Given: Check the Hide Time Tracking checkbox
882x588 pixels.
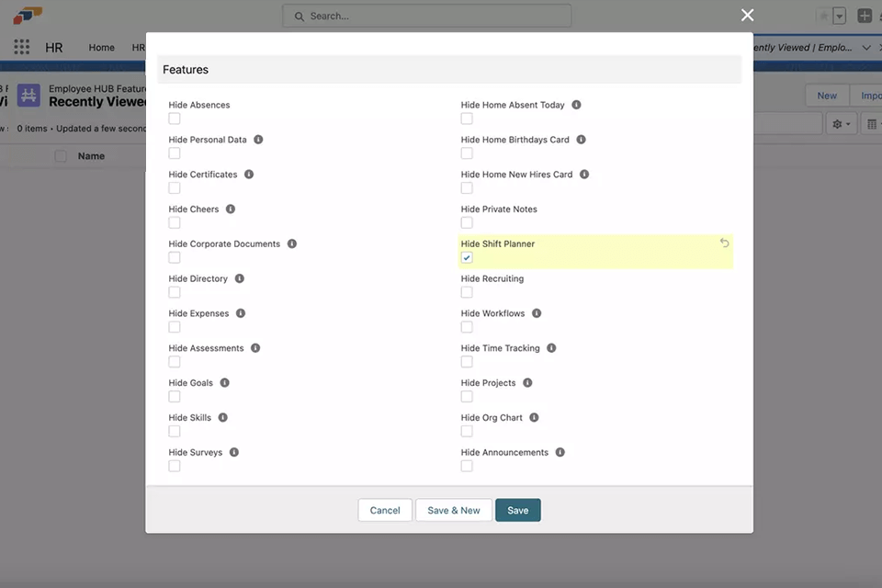Looking at the screenshot, I should [467, 362].
